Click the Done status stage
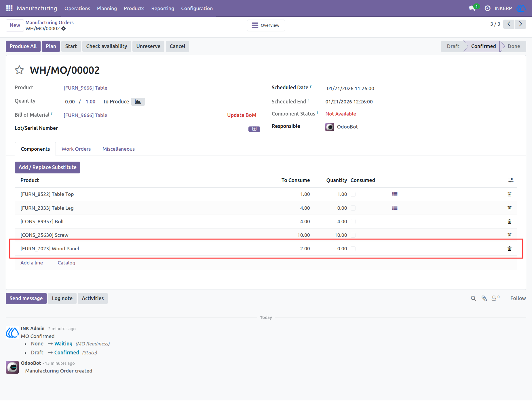Image resolution: width=532 pixels, height=401 pixels. [514, 46]
